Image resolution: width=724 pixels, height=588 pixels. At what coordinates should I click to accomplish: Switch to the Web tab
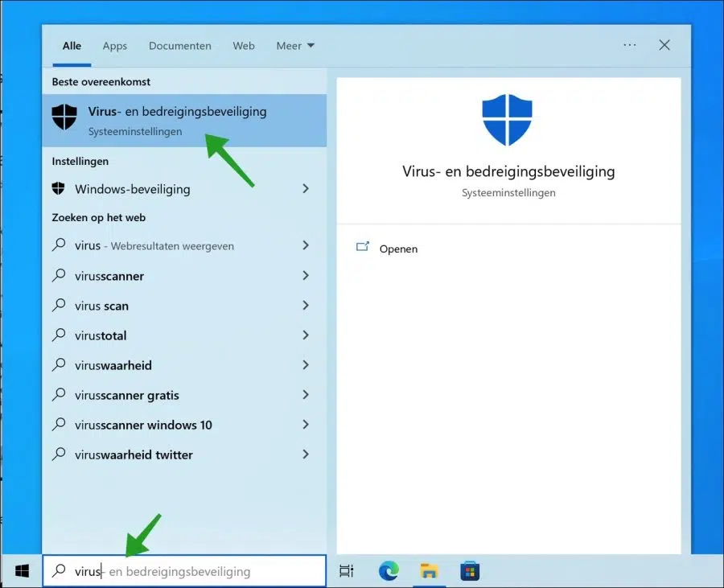pyautogui.click(x=244, y=46)
